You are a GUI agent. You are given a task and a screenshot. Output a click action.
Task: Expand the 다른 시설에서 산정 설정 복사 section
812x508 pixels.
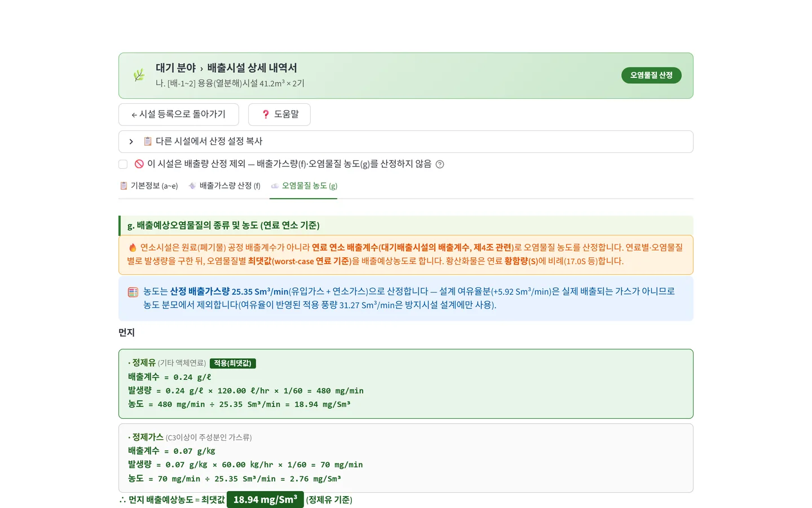pos(406,142)
